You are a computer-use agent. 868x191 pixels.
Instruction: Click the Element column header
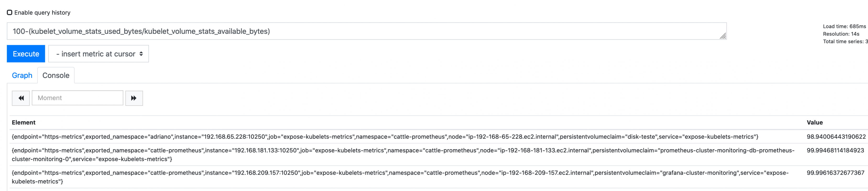[x=24, y=122]
